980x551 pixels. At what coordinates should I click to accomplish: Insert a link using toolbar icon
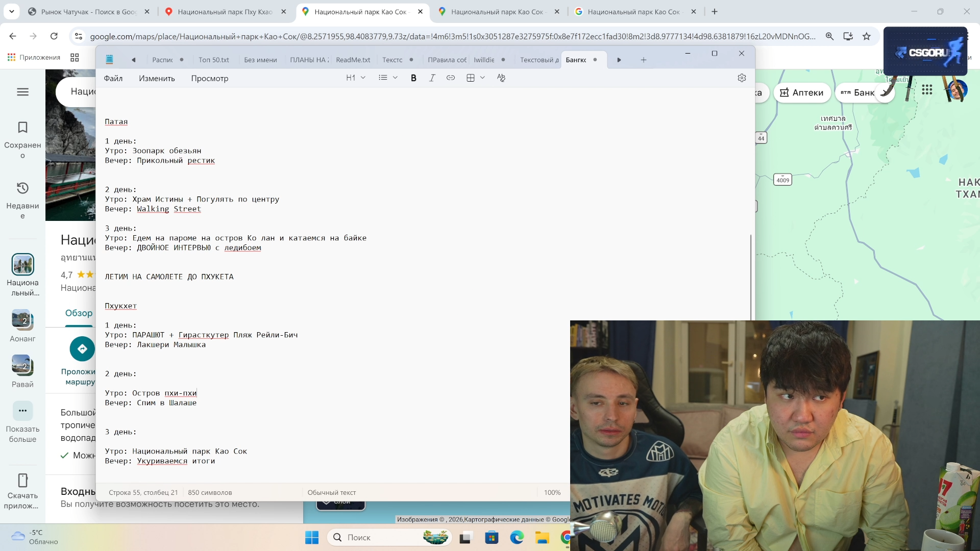(x=450, y=78)
